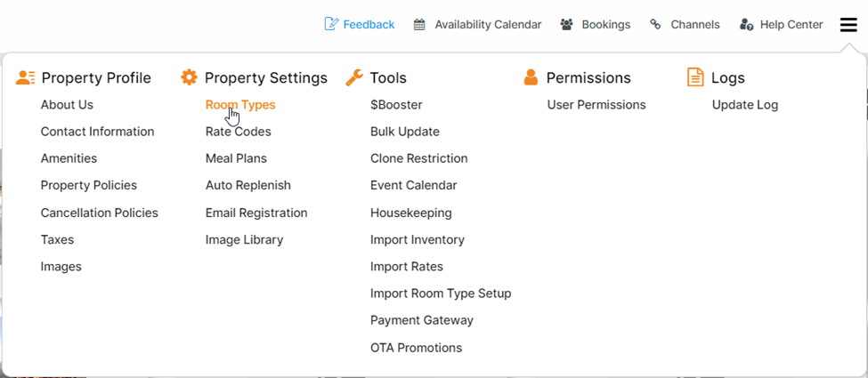Toggle the hamburger menu icon
868x378 pixels.
tap(848, 24)
